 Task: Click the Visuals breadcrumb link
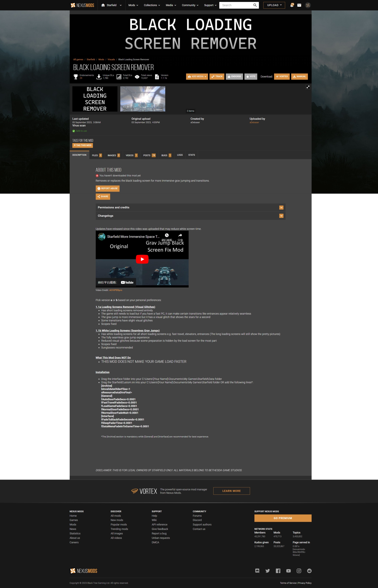coord(111,60)
